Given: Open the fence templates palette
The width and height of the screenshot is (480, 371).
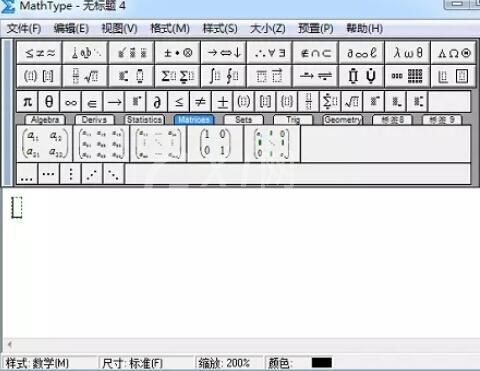Looking at the screenshot, I should coord(39,76).
